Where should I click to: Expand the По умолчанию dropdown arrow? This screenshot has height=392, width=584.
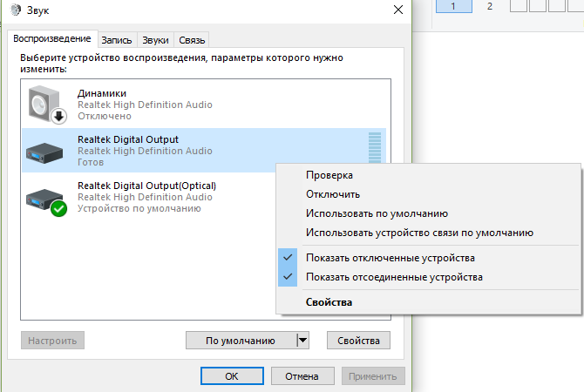pyautogui.click(x=303, y=341)
